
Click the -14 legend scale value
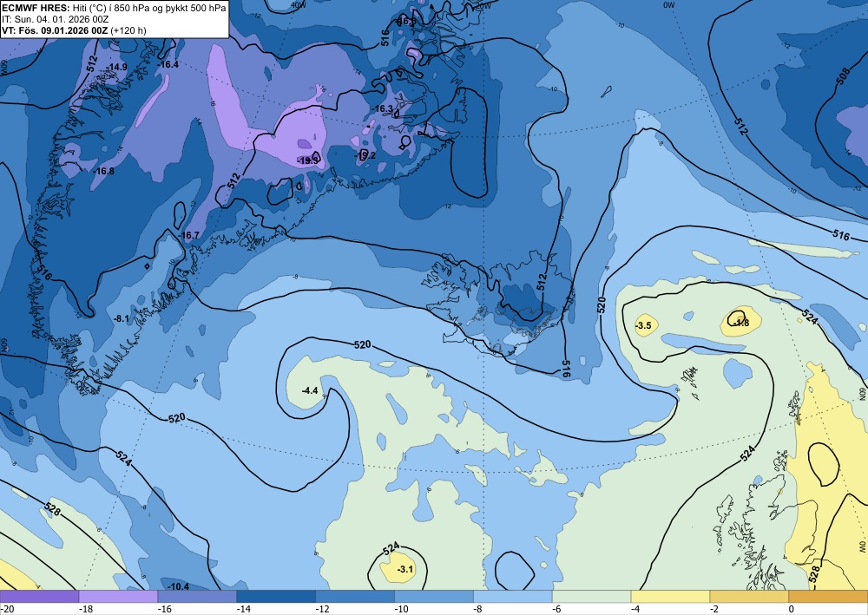pyautogui.click(x=244, y=609)
